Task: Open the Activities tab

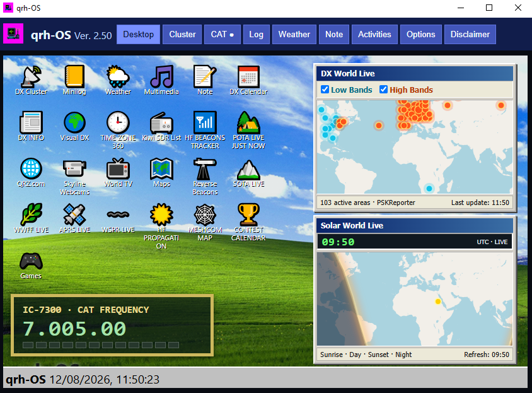Action: click(374, 34)
